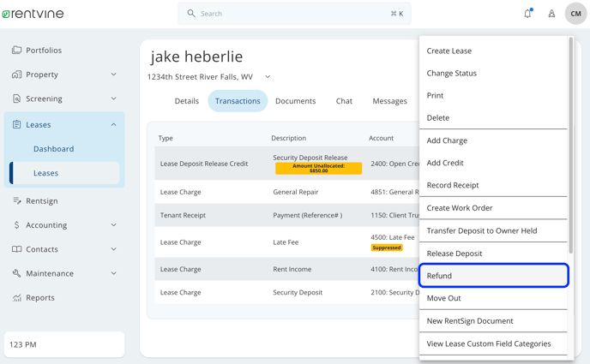Select Release Deposit menu item
590x364 pixels.
point(493,254)
